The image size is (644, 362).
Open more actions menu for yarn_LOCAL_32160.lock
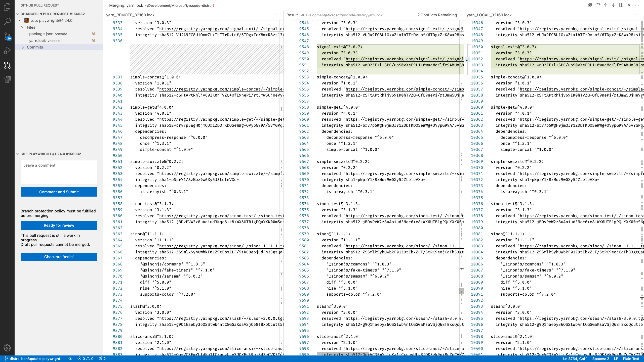[x=636, y=15]
